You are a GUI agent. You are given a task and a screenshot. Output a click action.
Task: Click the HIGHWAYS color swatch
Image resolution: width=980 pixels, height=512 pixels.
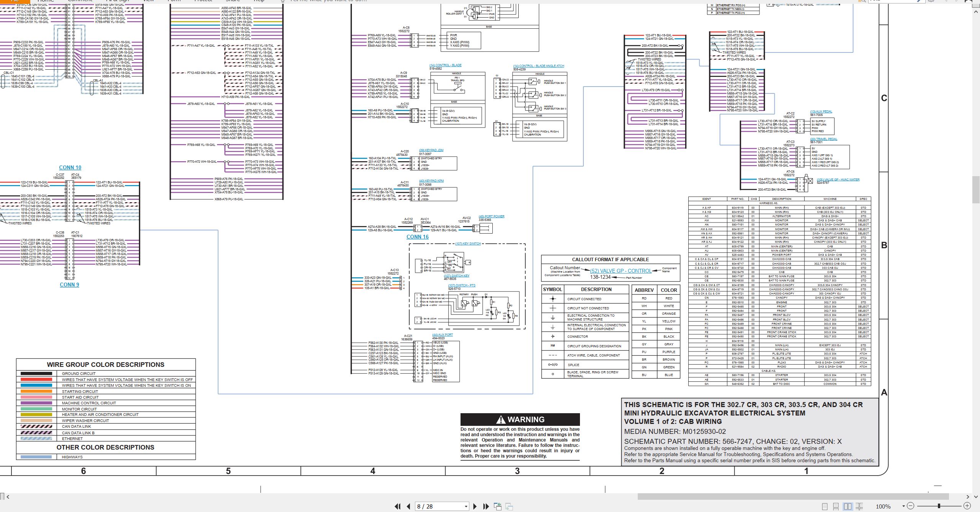point(36,457)
